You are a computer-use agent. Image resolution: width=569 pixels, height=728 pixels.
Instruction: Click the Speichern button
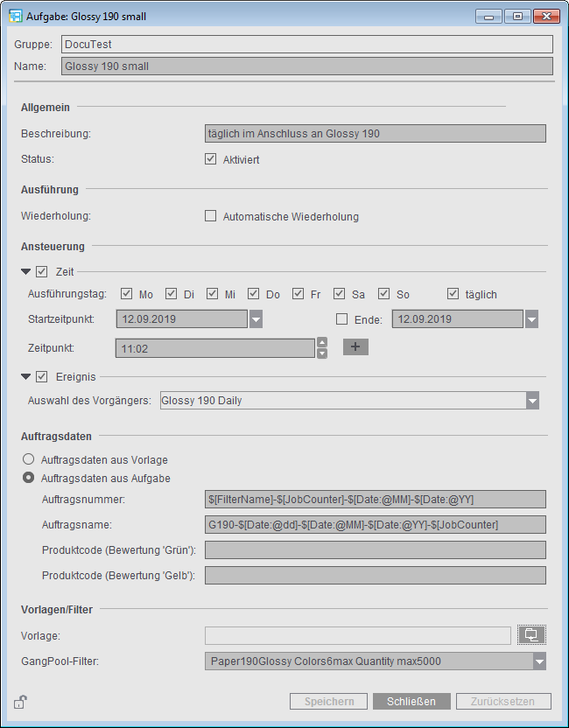329,701
